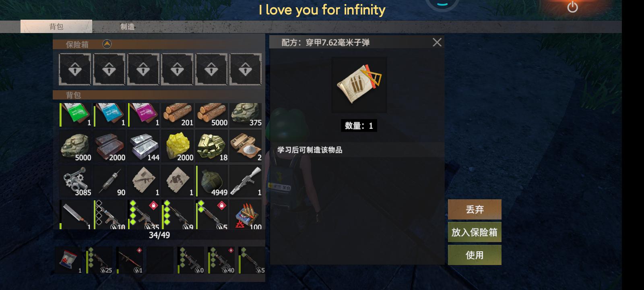Collapse the 保险箱 section arrow
644x290 pixels.
pyautogui.click(x=107, y=44)
